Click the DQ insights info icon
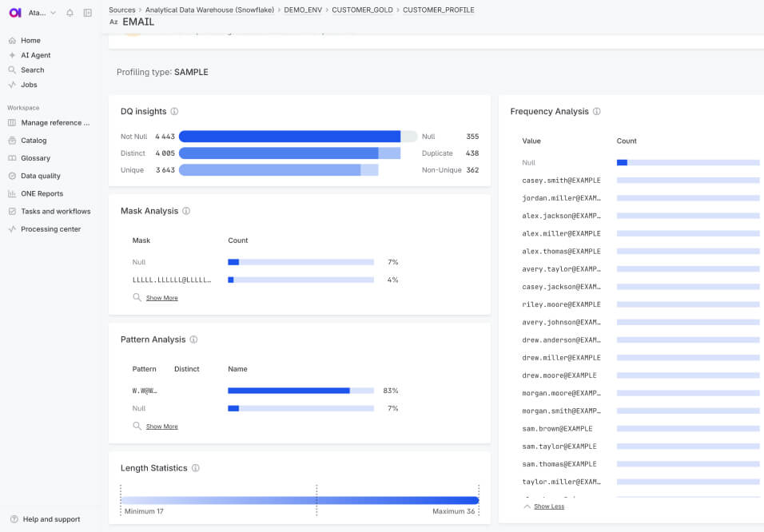This screenshot has width=764, height=532. [174, 112]
